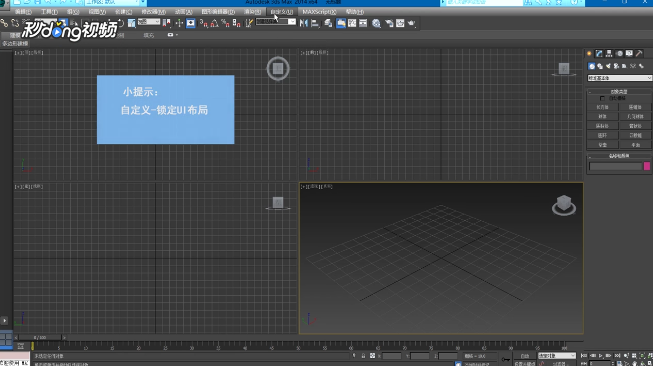Select the Helpers category icon

(624, 66)
